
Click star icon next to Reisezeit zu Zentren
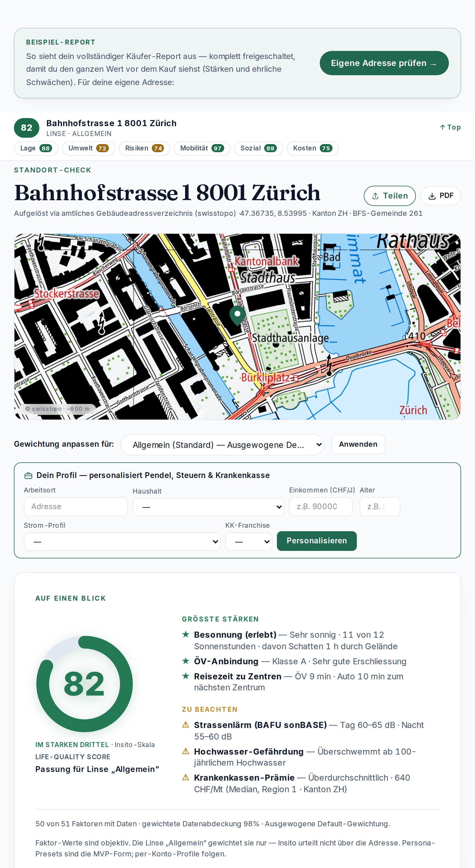[x=186, y=676]
